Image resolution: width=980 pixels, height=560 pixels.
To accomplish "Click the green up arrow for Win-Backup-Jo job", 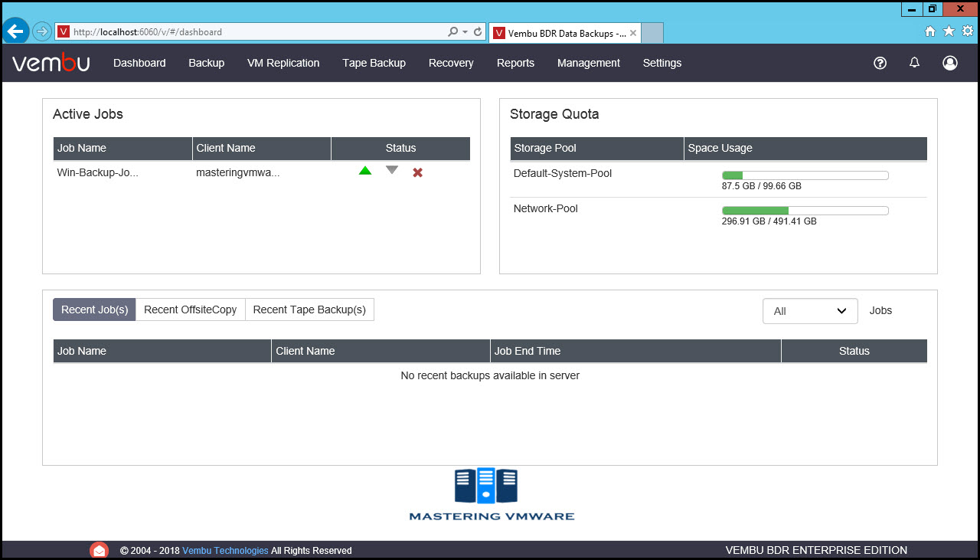I will click(x=365, y=171).
